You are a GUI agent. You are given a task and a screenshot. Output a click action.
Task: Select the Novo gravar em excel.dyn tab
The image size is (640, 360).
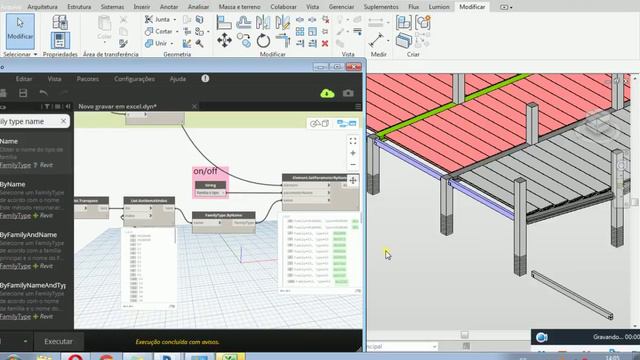point(118,107)
